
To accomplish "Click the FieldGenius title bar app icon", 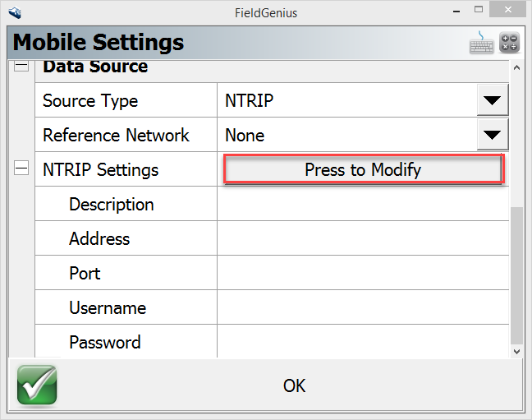I will (15, 13).
